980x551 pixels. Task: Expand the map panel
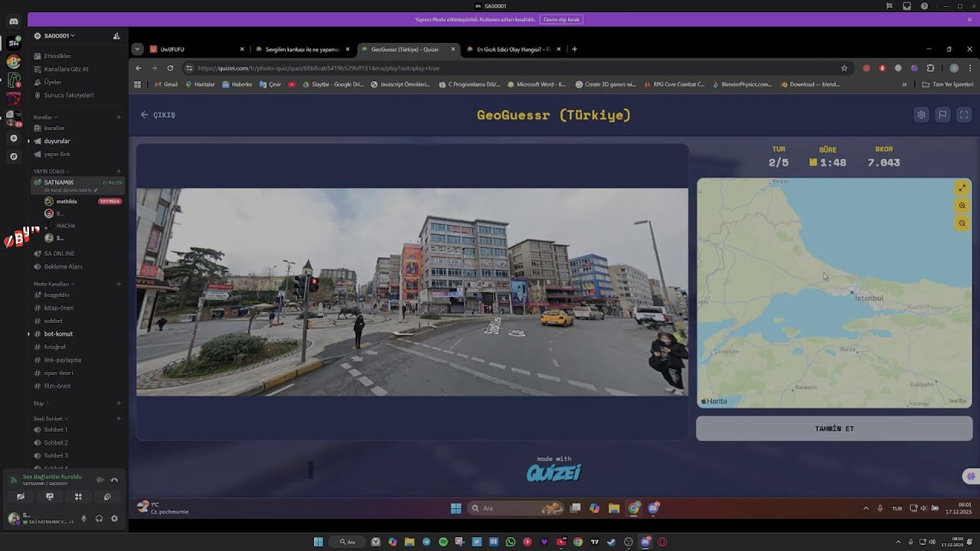tap(962, 187)
